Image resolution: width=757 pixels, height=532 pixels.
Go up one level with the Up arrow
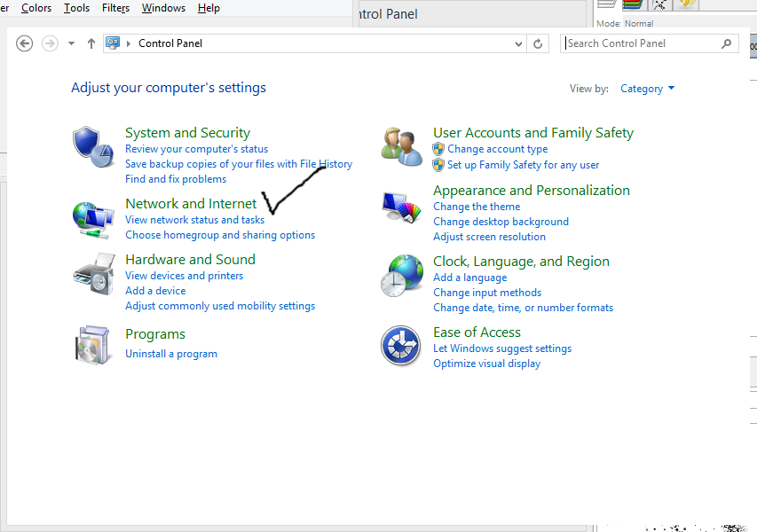click(x=91, y=43)
